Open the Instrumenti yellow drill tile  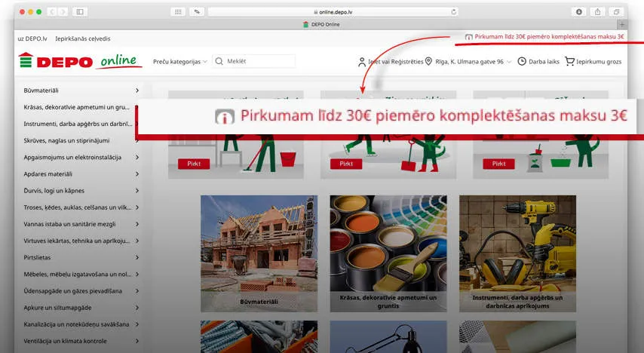pos(517,253)
